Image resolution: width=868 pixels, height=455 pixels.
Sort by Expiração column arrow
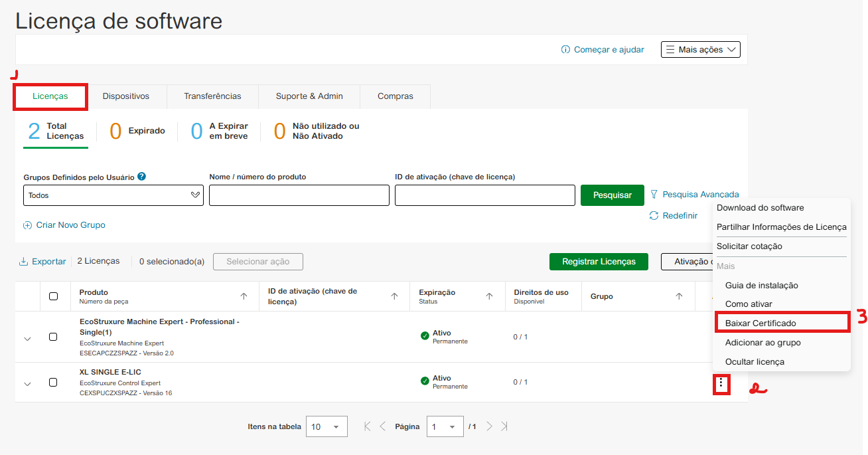pyautogui.click(x=490, y=296)
